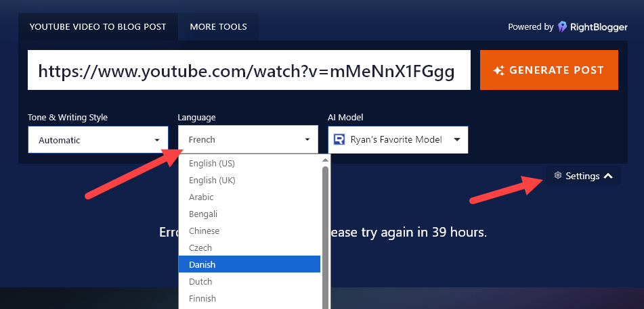Click the RightBlogger logo link
Viewport: 644px width, 309px height.
(593, 27)
